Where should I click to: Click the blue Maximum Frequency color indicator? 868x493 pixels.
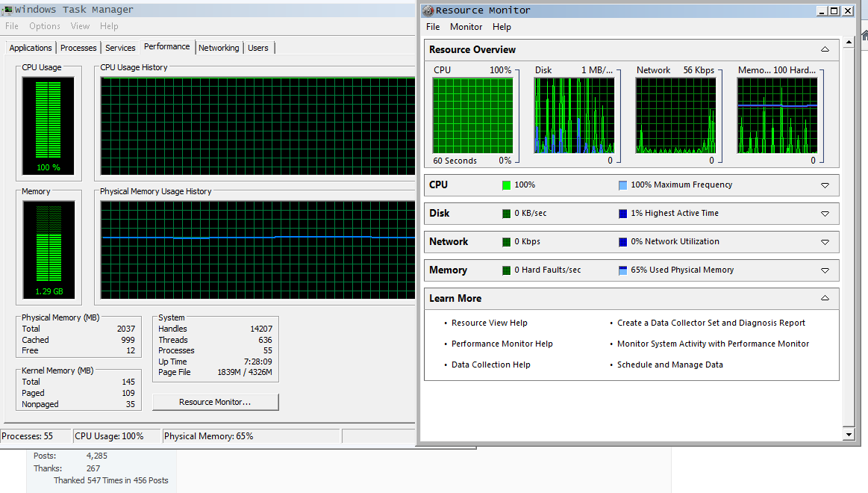622,185
